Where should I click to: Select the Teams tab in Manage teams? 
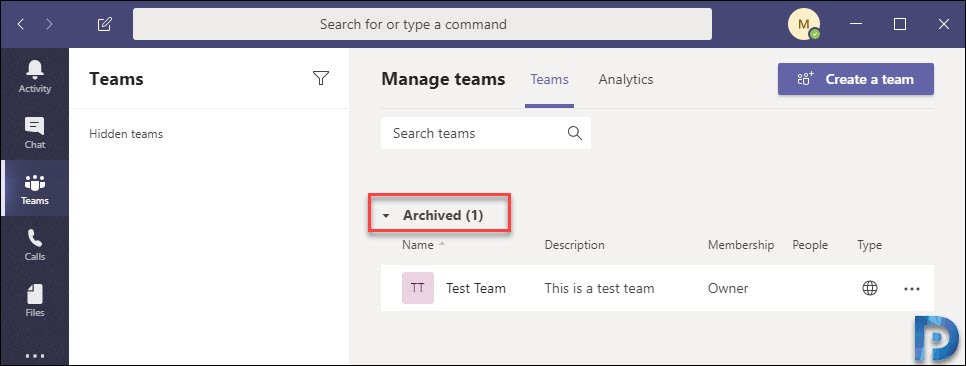pos(549,79)
